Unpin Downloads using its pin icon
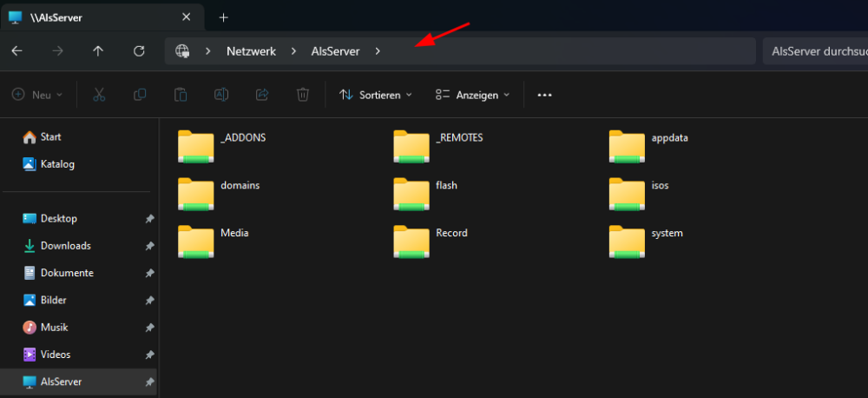The width and height of the screenshot is (868, 398). 149,246
